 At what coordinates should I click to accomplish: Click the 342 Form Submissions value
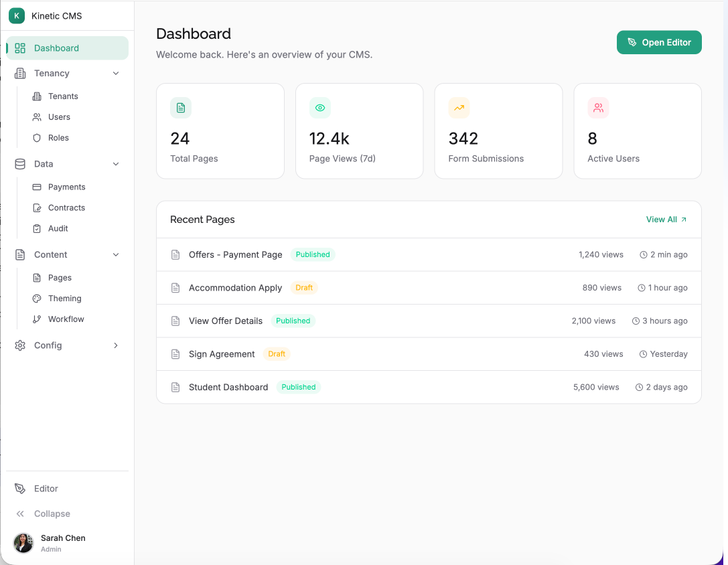coord(463,139)
